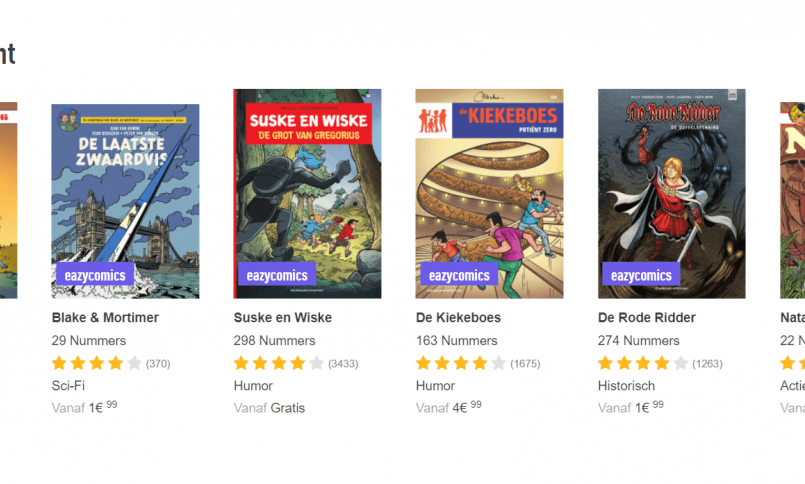This screenshot has width=805, height=484.
Task: Click De Kiekeboes star rating (1675)
Action: point(478,363)
